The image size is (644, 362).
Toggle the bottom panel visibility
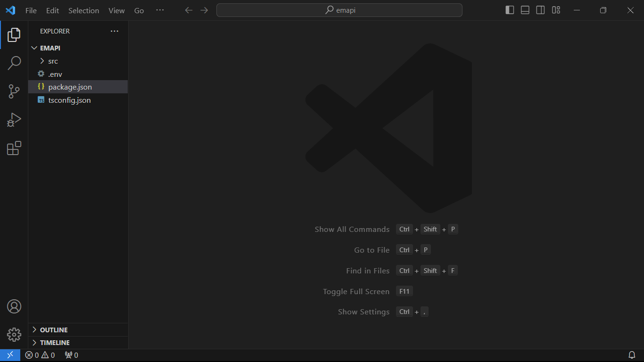(x=525, y=10)
